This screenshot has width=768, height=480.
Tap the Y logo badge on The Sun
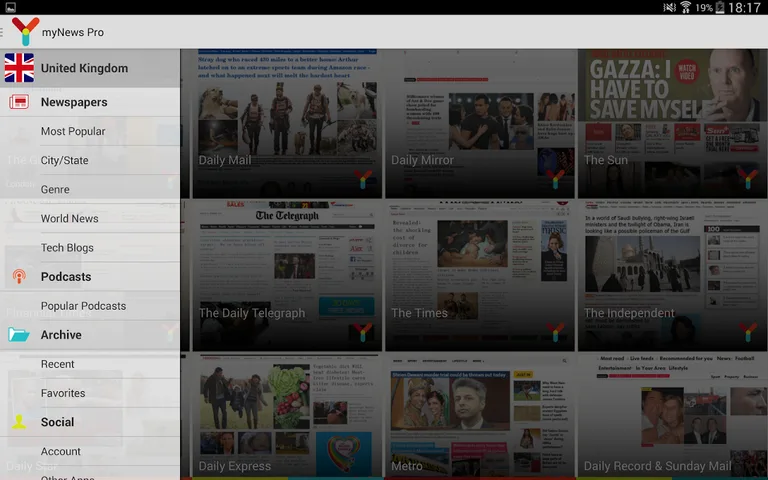[748, 179]
